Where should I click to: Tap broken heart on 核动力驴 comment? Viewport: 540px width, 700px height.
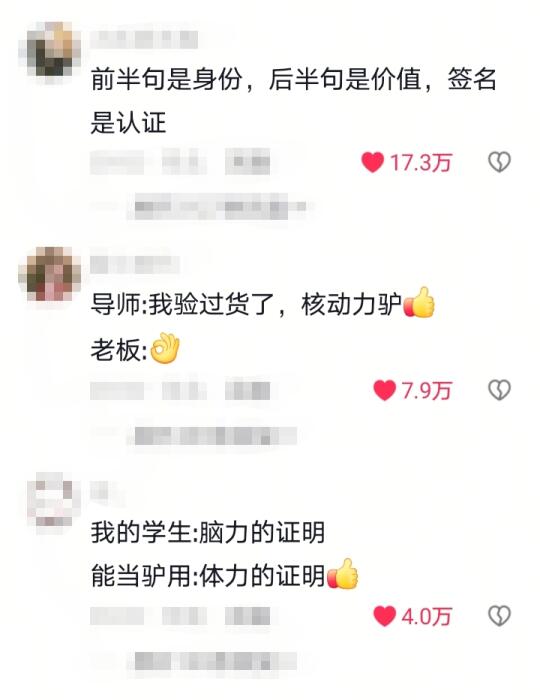point(499,390)
